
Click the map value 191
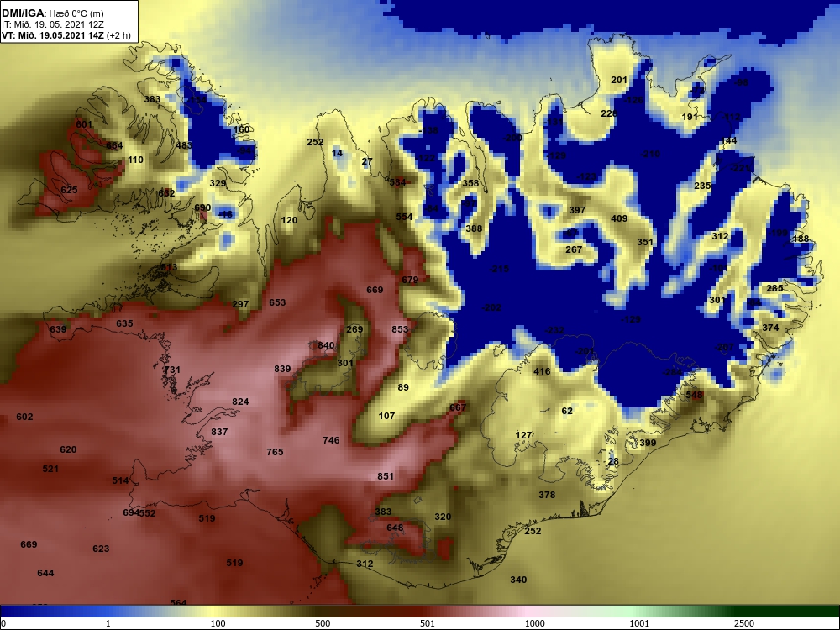(690, 117)
